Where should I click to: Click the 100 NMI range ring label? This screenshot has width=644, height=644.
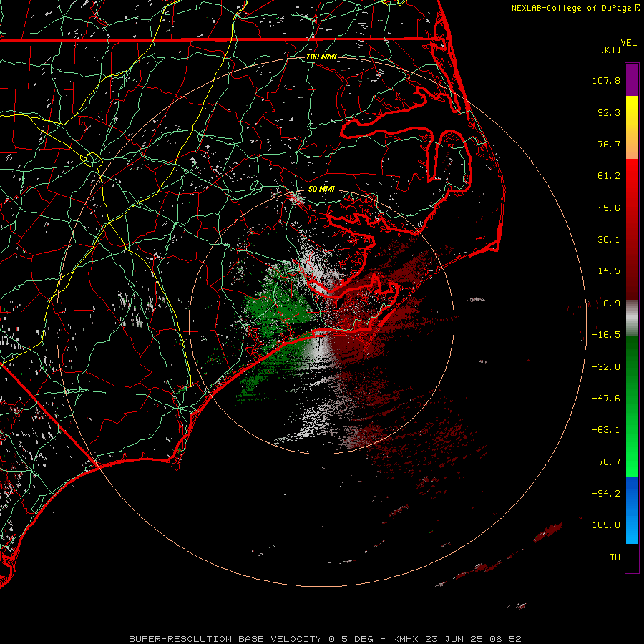[x=321, y=57]
